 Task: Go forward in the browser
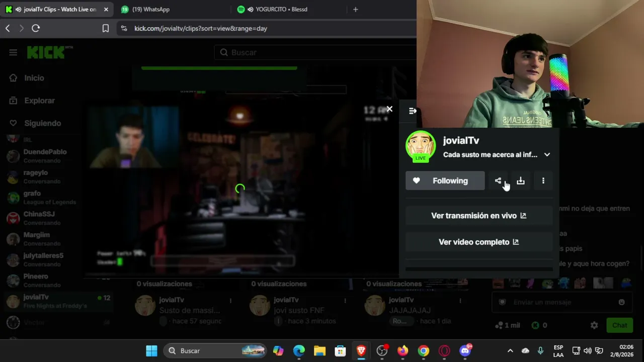pos(21,29)
